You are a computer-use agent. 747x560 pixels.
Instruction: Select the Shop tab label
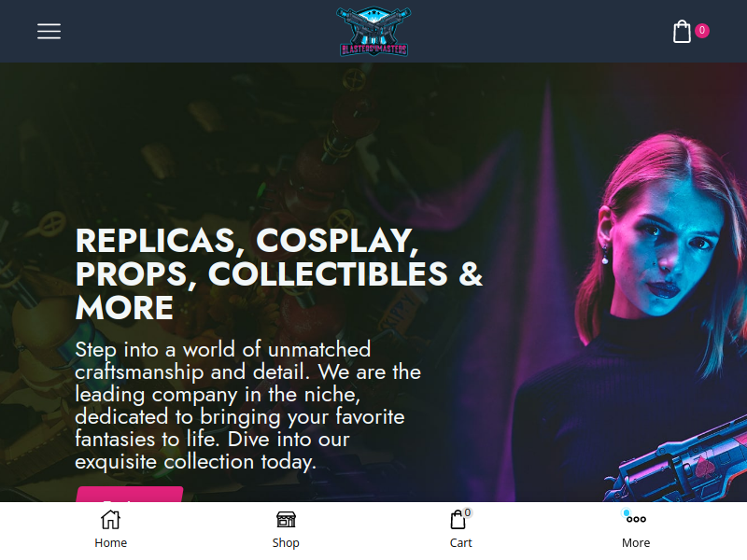click(286, 543)
